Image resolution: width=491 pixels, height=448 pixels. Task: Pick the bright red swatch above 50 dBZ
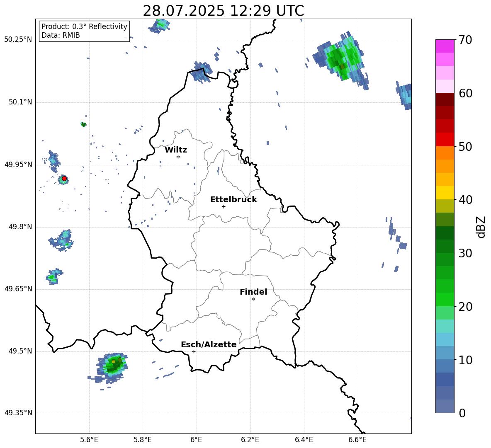pos(445,140)
